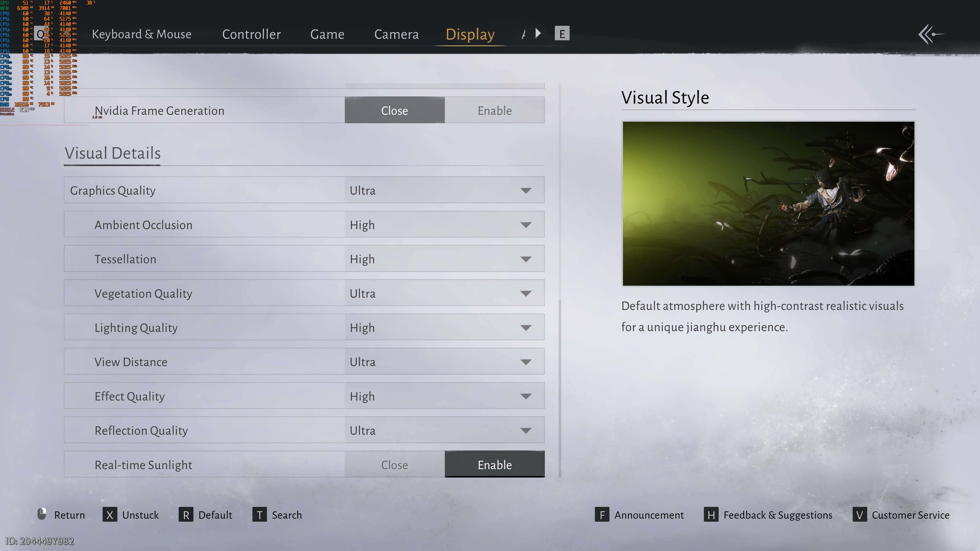Switch to the Camera tab

(x=396, y=34)
